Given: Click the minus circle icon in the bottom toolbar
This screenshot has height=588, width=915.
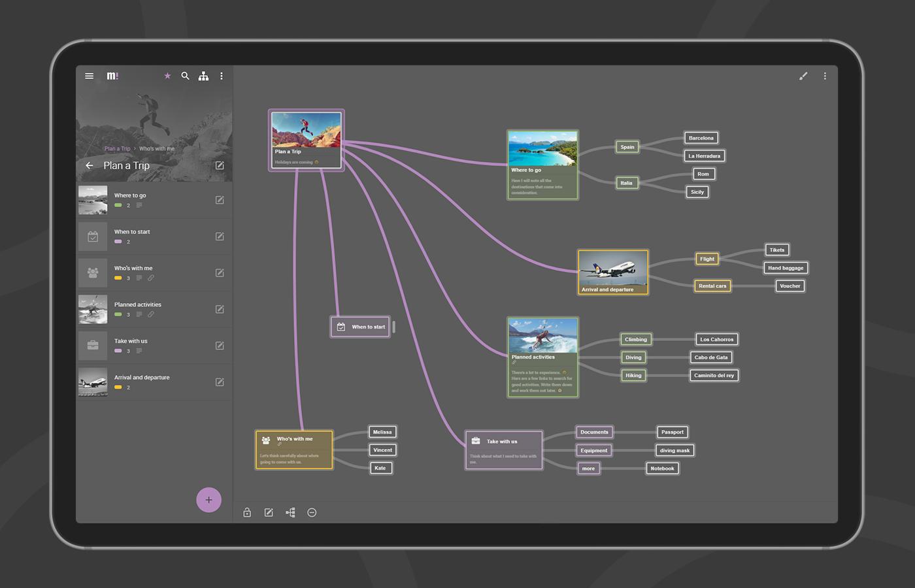Looking at the screenshot, I should 312,512.
